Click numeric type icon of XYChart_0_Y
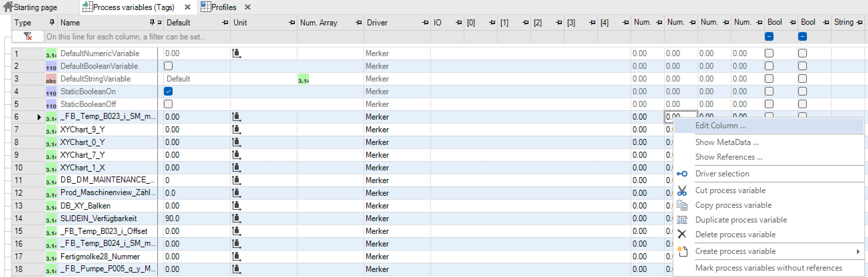The image size is (868, 277). (x=51, y=142)
